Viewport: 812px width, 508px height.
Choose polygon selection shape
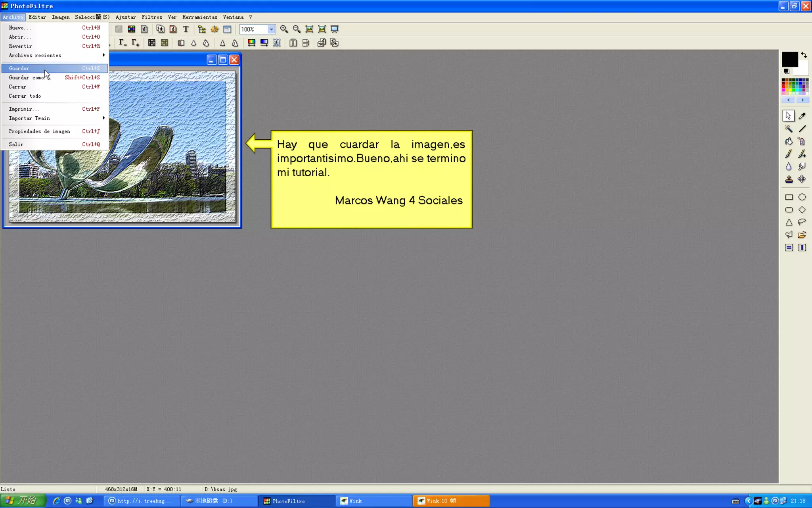pyautogui.click(x=789, y=235)
